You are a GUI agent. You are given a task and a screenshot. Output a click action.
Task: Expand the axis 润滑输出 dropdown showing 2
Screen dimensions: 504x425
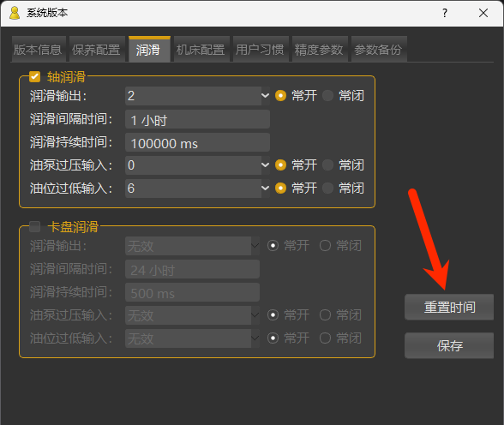[x=197, y=96]
